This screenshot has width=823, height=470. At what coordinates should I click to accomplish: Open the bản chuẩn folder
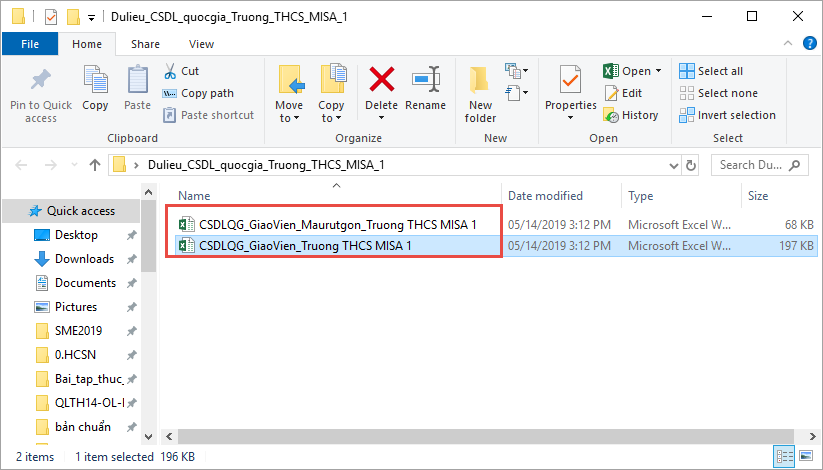82,427
